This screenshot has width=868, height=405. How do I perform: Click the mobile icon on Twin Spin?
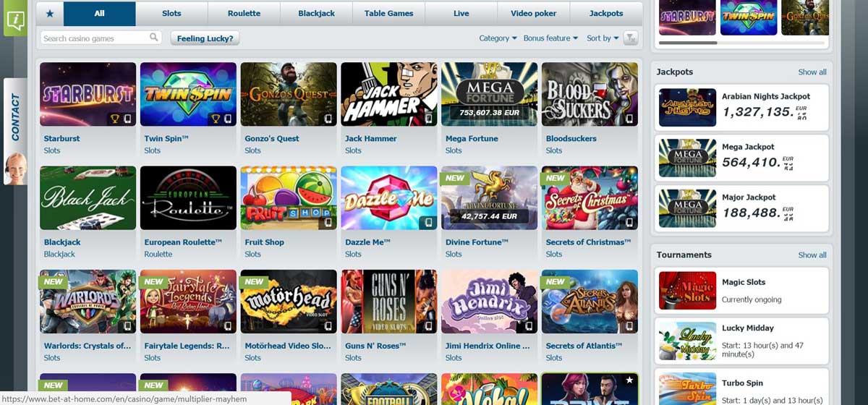tap(228, 119)
